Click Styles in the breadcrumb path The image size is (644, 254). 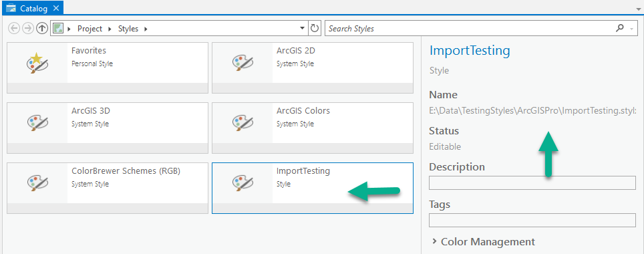tap(128, 29)
